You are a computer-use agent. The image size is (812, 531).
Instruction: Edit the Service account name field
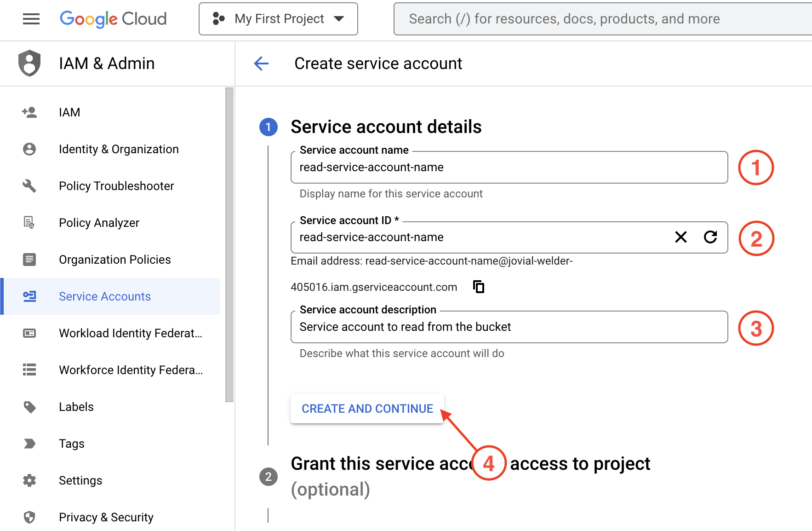pos(509,167)
